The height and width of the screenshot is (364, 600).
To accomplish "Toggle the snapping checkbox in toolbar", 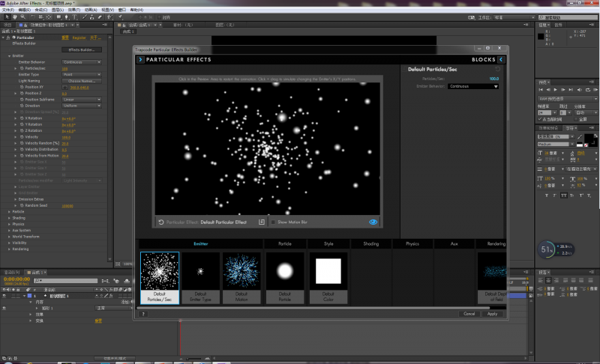I will coord(159,17).
